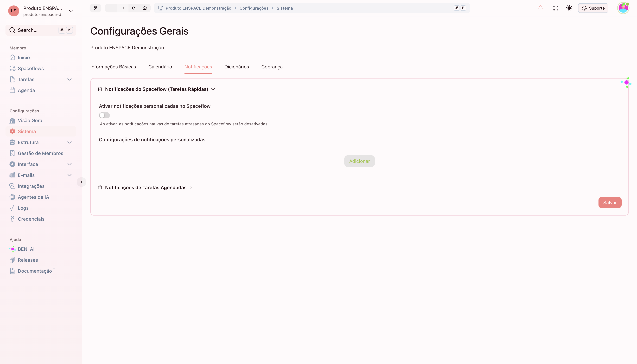The image size is (637, 364).
Task: Open the Logs page
Action: point(41,208)
